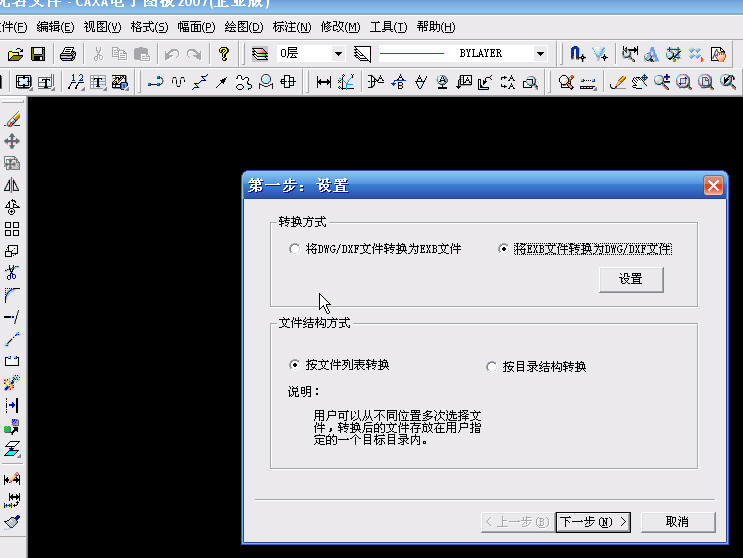Open the 修改(M) menu
Screen dimensions: 743x558
pyautogui.click(x=340, y=27)
